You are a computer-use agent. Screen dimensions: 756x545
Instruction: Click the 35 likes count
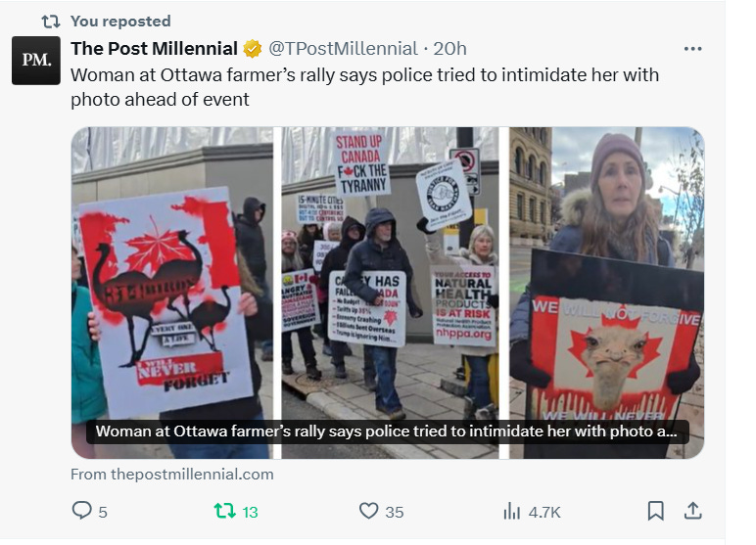tap(395, 512)
